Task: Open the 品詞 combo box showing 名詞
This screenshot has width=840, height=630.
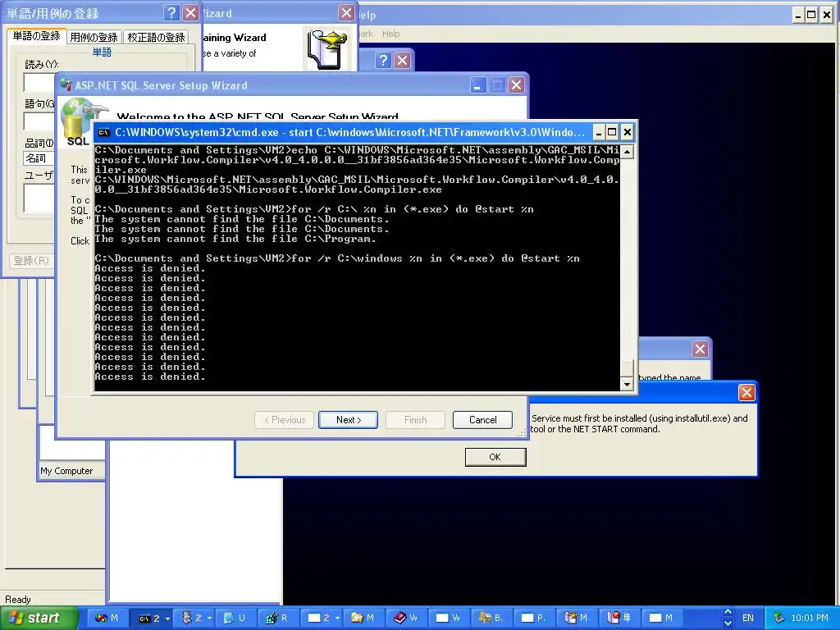Action: tap(39, 158)
